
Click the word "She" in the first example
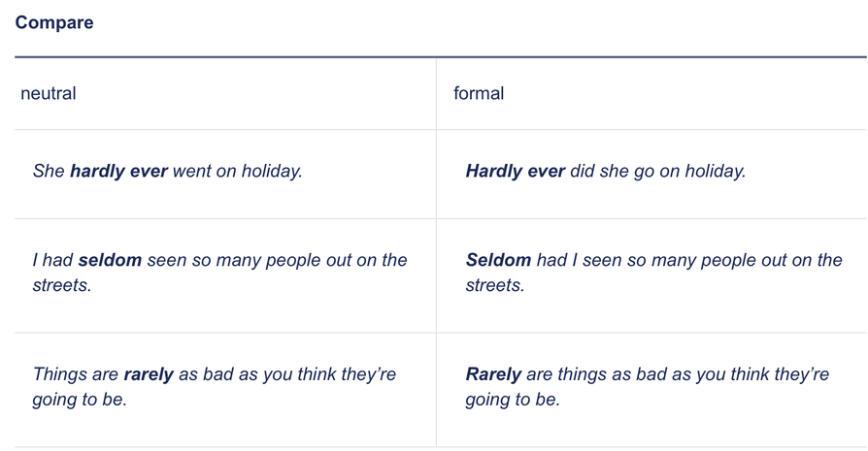tap(49, 172)
